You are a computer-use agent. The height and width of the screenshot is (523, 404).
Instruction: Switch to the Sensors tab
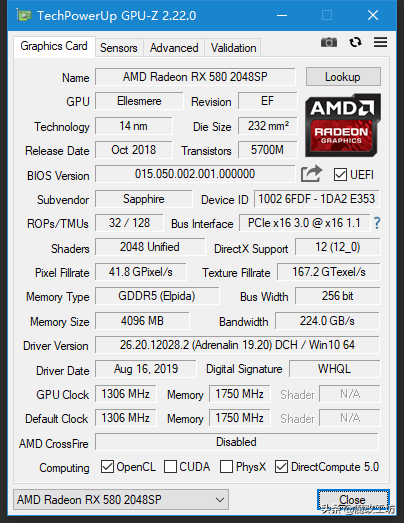tap(119, 48)
